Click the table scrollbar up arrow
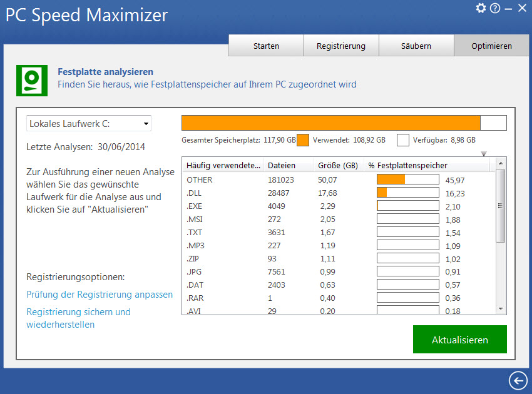Viewport: 532px width, 394px height. coord(501,163)
